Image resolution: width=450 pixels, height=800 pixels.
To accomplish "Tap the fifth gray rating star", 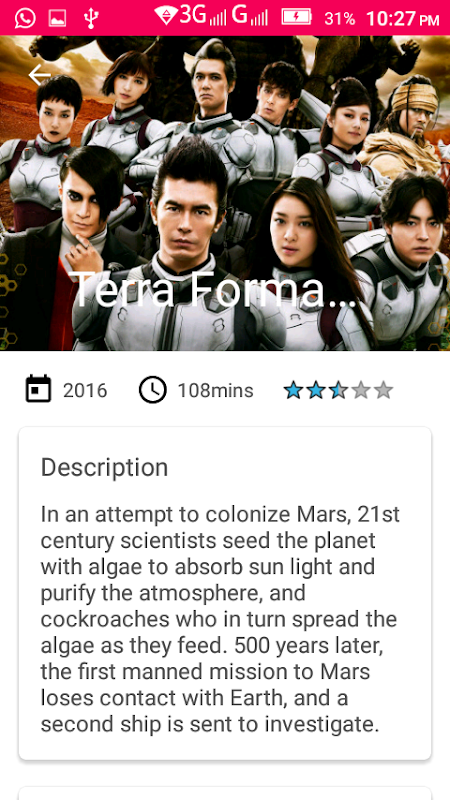I will [383, 391].
